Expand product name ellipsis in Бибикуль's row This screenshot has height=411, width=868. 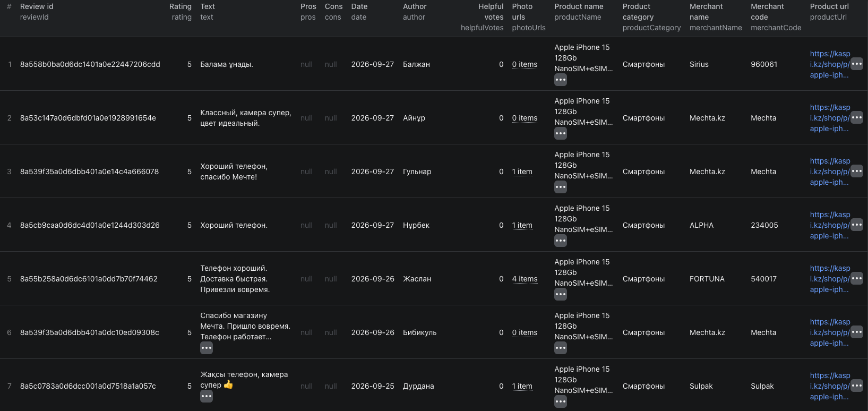(x=561, y=348)
